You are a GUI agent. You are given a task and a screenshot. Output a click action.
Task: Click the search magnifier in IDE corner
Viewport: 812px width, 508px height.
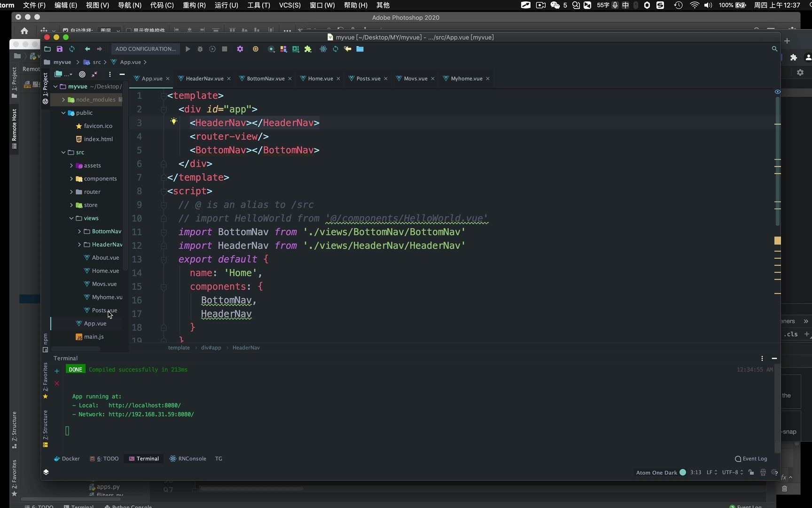774,49
